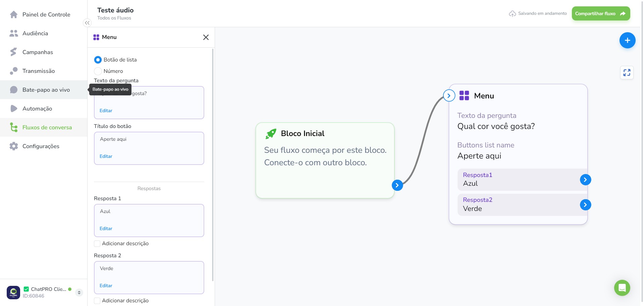644x306 pixels.
Task: Click Editar in Título do botão box
Action: tap(106, 157)
